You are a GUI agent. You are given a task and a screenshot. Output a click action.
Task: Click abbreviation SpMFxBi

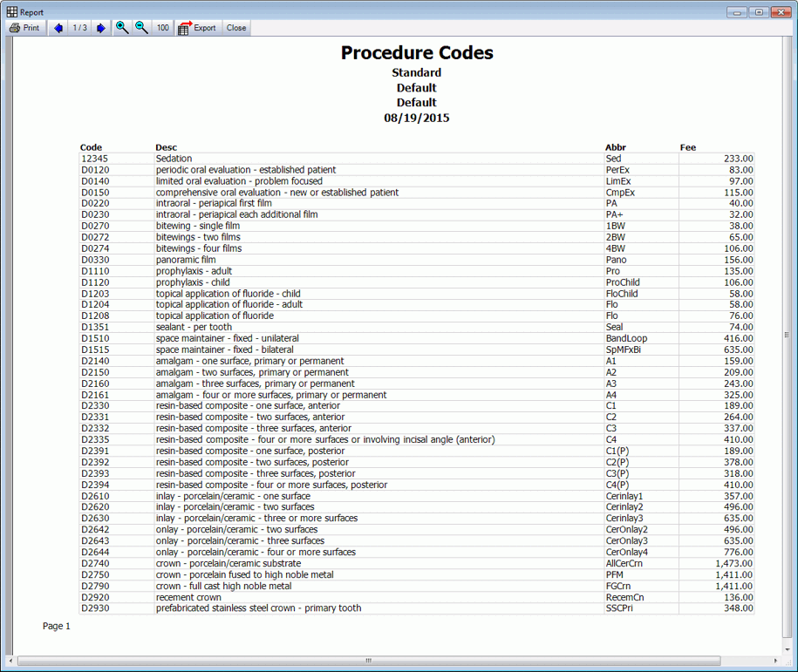pos(624,350)
